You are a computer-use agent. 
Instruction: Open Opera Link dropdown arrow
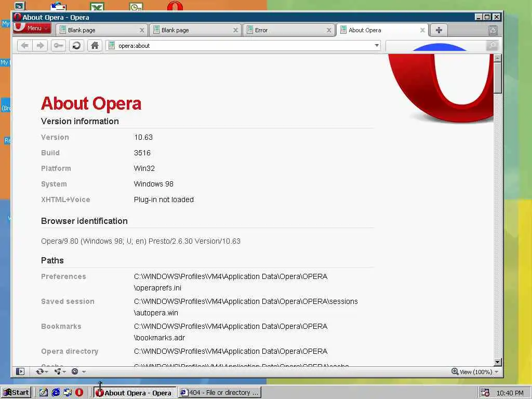click(x=46, y=372)
